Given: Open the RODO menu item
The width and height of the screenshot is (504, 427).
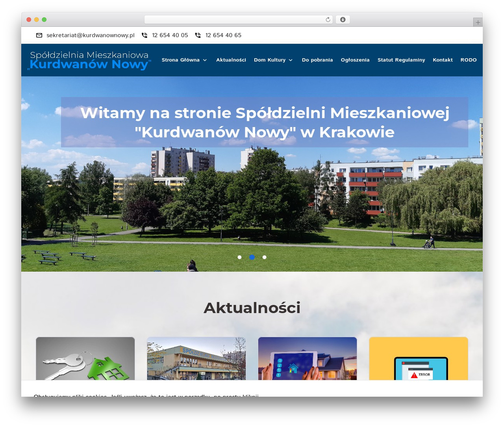Looking at the screenshot, I should [x=469, y=60].
